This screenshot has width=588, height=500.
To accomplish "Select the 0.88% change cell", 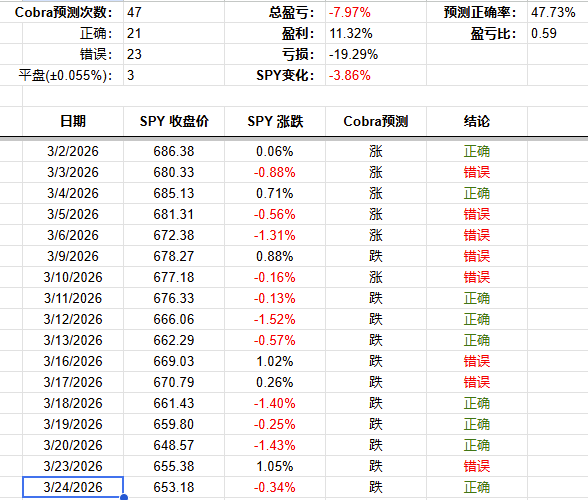I will [x=275, y=256].
